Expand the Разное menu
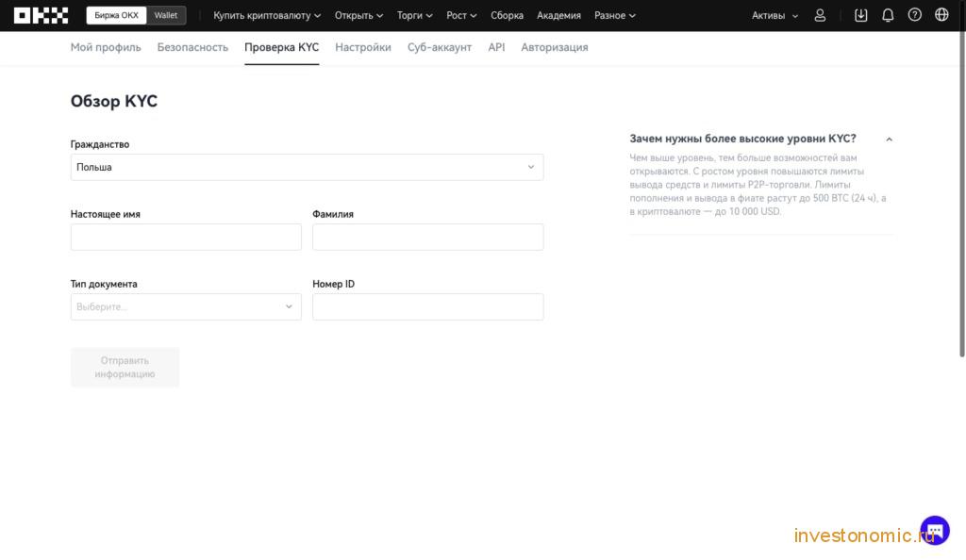Image resolution: width=966 pixels, height=560 pixels. coord(615,15)
